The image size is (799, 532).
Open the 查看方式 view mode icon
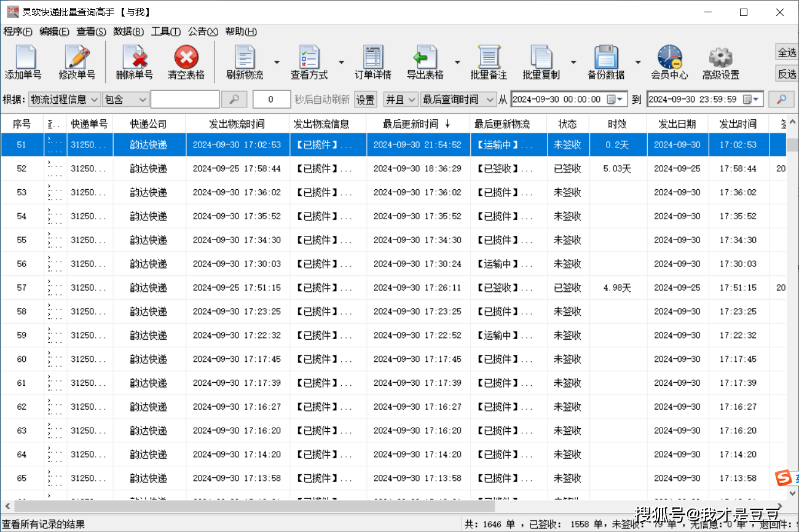309,63
